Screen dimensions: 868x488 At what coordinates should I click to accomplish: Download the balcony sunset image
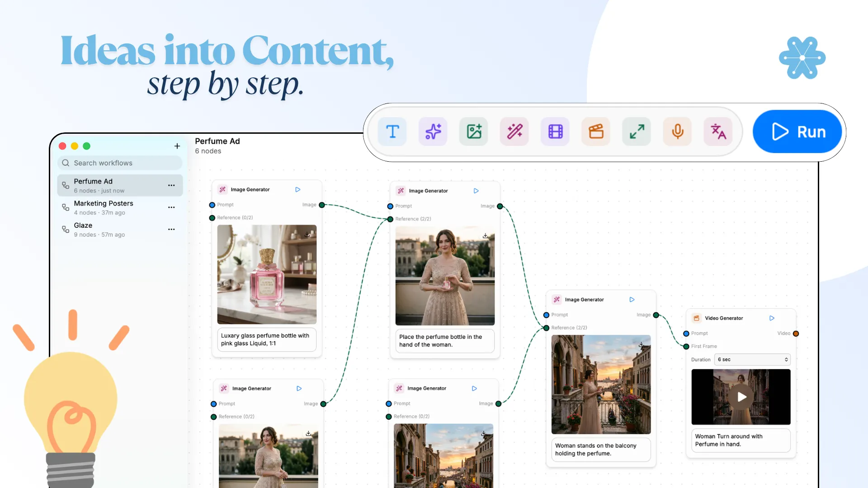(641, 345)
